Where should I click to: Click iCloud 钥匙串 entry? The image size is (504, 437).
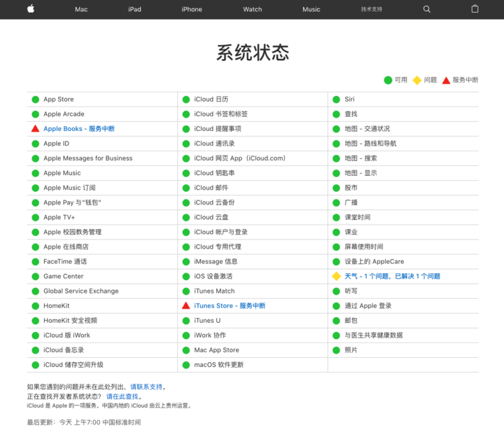(x=214, y=173)
